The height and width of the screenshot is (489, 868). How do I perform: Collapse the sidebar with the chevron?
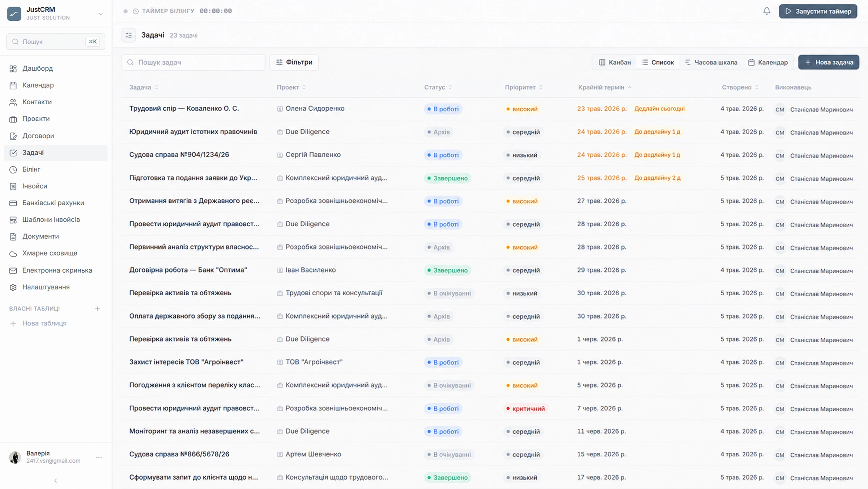(55, 481)
